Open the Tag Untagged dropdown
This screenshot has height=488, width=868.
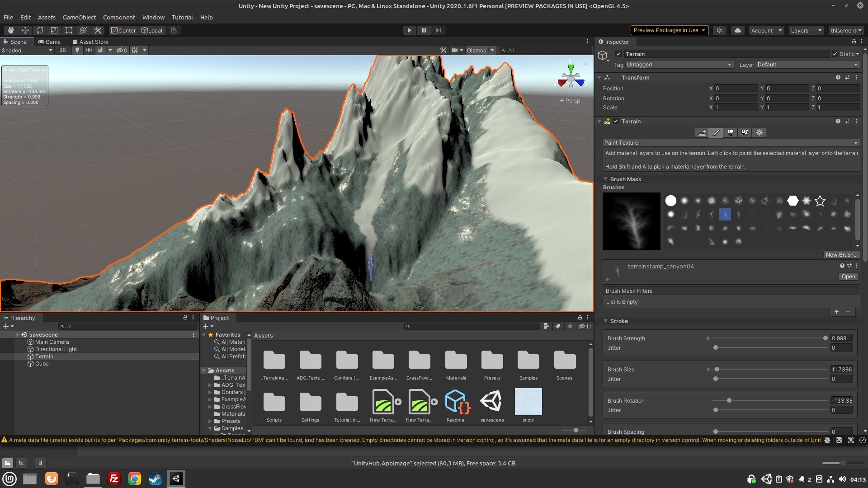pyautogui.click(x=679, y=65)
